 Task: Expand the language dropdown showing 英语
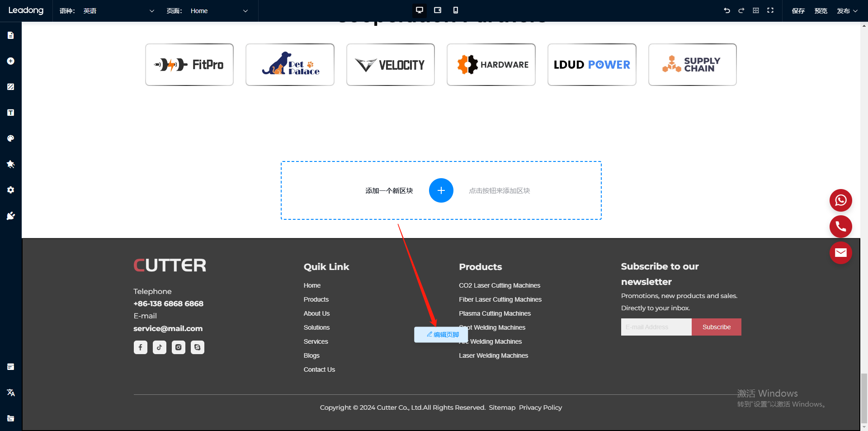(x=118, y=11)
